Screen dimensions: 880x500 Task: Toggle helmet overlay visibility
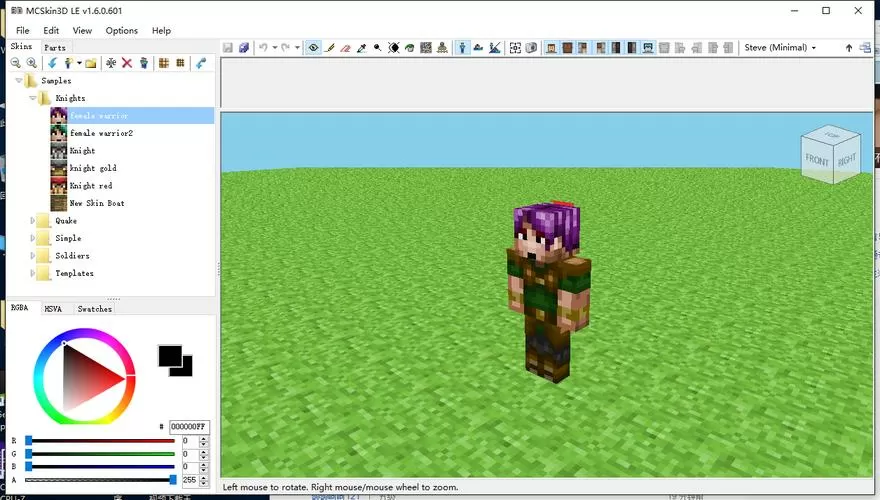point(648,48)
